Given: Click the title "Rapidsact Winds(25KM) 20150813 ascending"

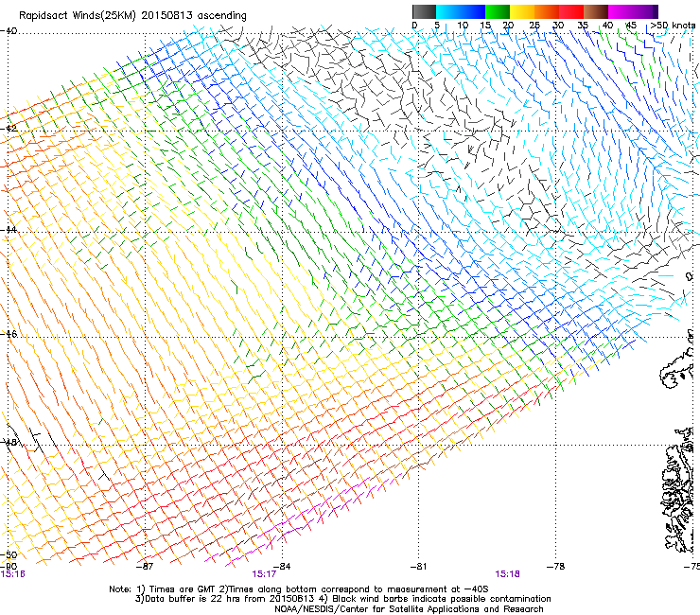Looking at the screenshot, I should pyautogui.click(x=132, y=16).
